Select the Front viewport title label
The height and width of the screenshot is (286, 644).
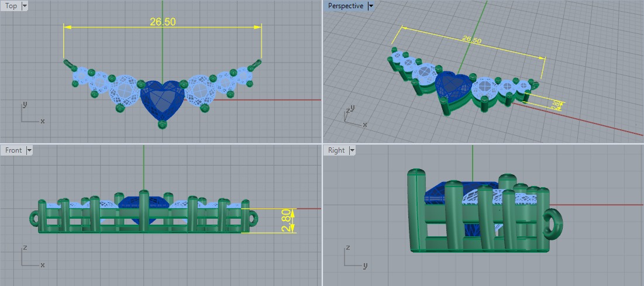point(13,150)
